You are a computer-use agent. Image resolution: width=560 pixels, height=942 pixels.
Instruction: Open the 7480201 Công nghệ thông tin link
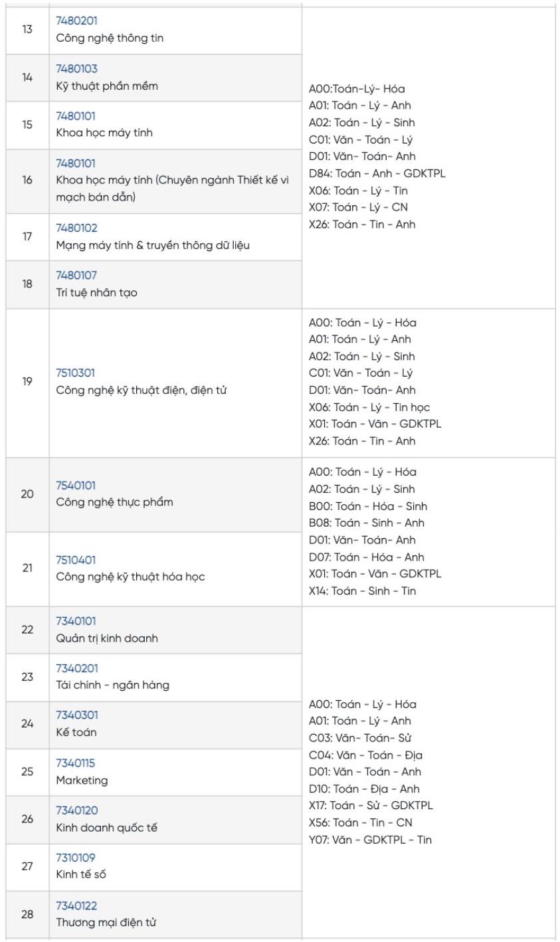tap(76, 21)
